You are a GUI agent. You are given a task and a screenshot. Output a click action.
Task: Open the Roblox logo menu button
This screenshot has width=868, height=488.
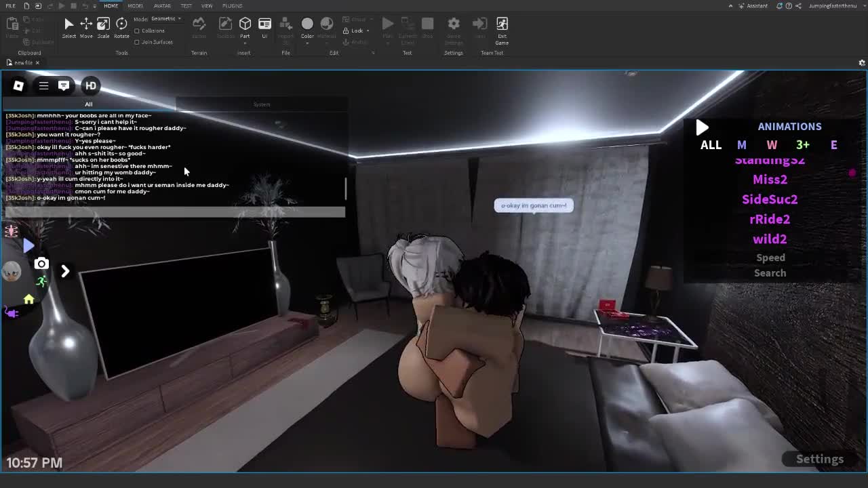(18, 85)
